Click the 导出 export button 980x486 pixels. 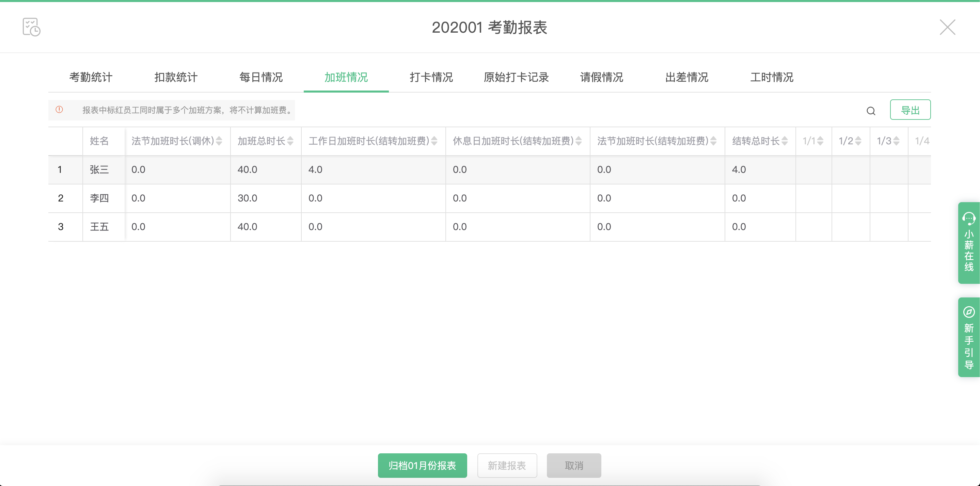click(910, 110)
